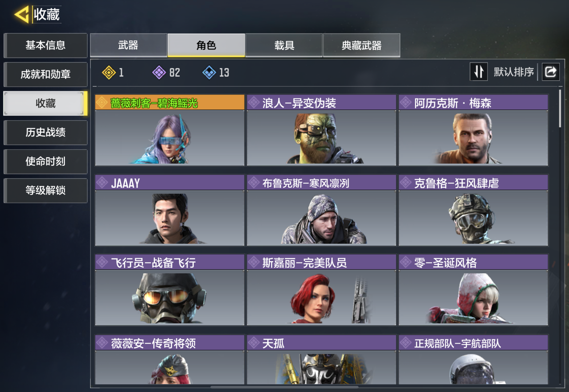This screenshot has height=392, width=569.
Task: Click the gold legendary rarity diamond icon
Action: tap(109, 72)
